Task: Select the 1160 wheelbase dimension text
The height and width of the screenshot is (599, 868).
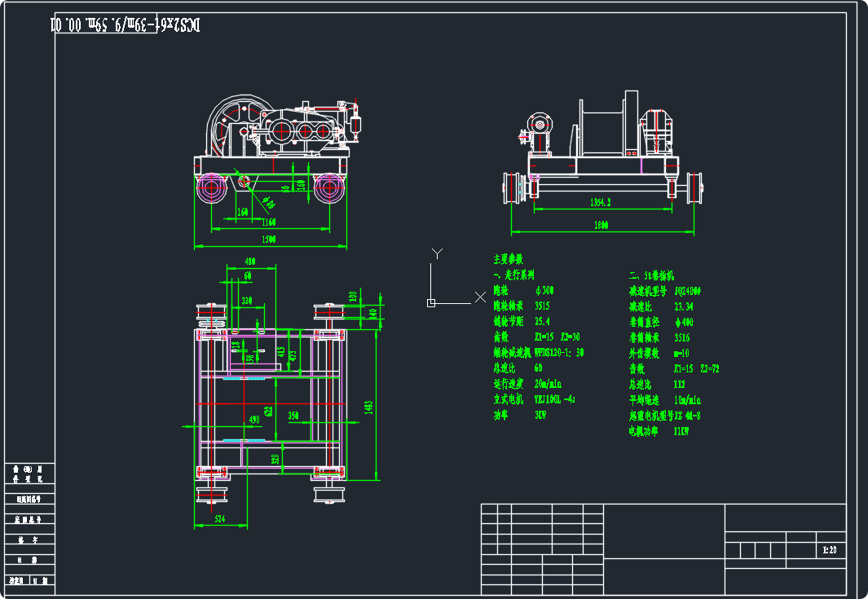Action: click(x=268, y=222)
